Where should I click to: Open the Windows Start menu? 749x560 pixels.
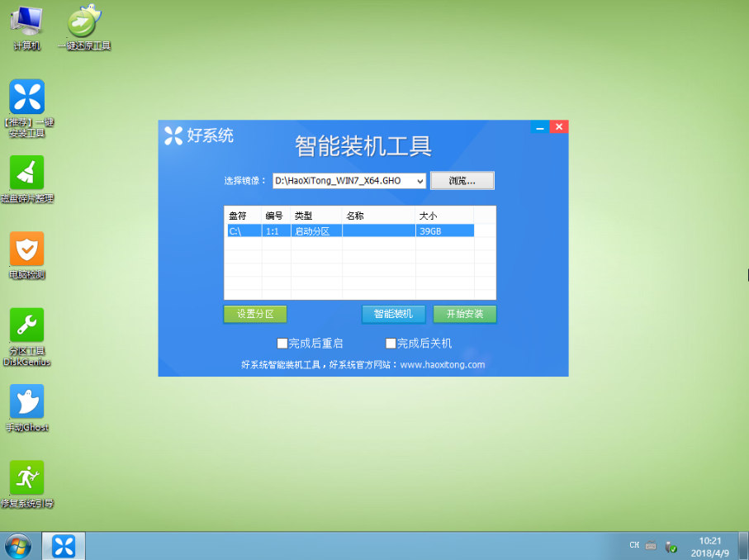pyautogui.click(x=17, y=545)
